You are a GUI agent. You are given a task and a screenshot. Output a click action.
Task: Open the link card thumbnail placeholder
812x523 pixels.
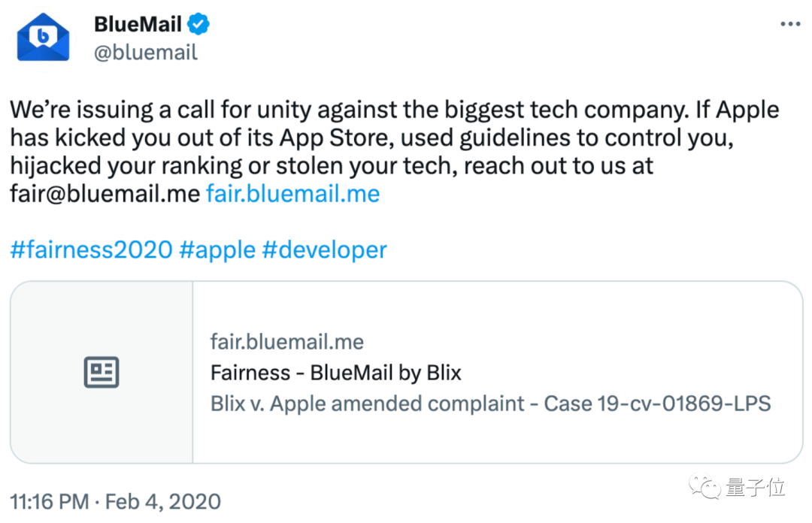[x=101, y=372]
